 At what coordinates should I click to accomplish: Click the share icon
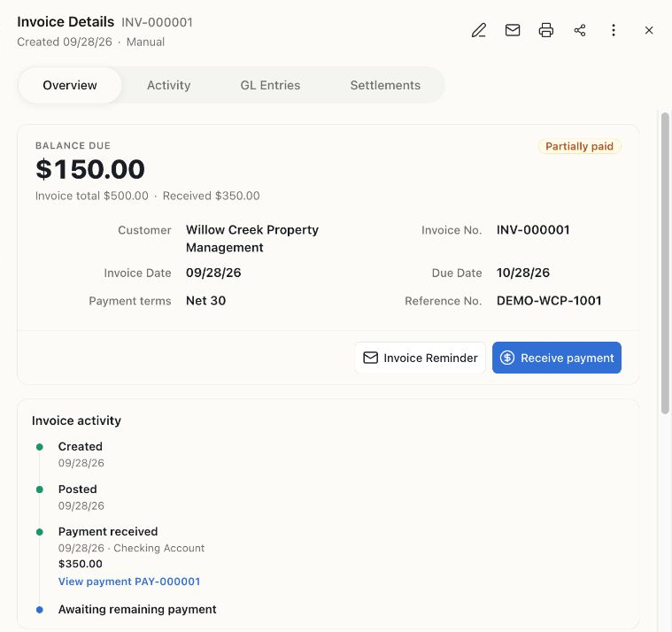pos(580,30)
